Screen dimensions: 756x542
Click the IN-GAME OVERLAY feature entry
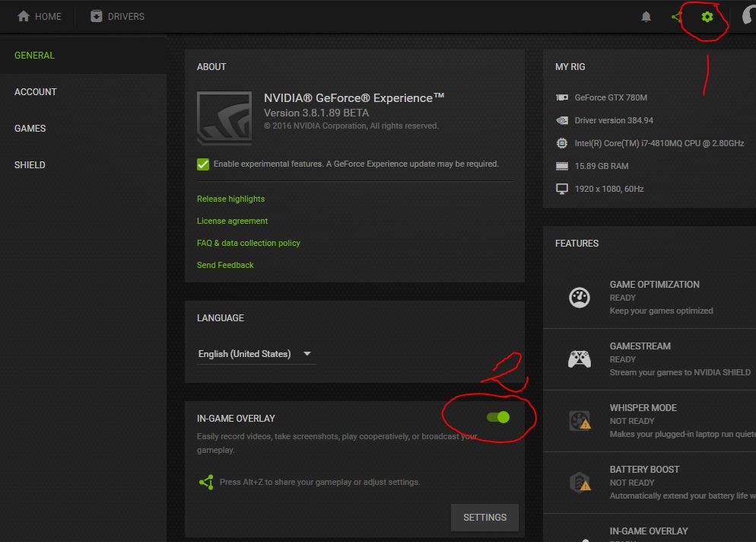click(x=650, y=528)
